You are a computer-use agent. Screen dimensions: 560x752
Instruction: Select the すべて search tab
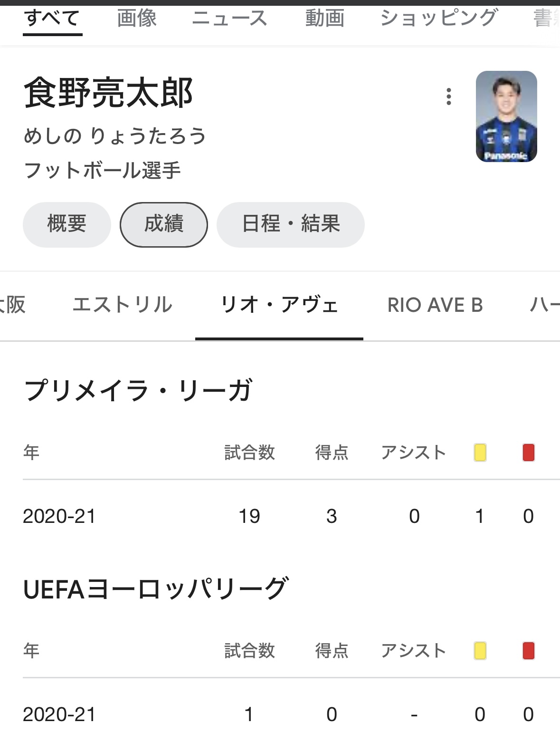(x=52, y=19)
